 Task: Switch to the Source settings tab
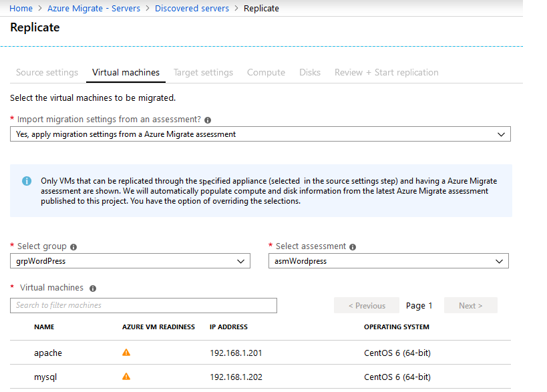47,73
